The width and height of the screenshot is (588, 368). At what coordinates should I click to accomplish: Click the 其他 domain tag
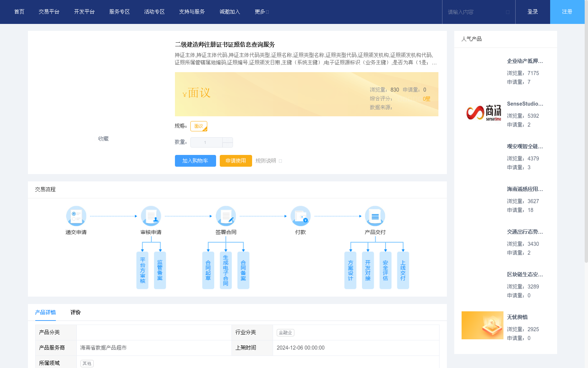pyautogui.click(x=87, y=364)
